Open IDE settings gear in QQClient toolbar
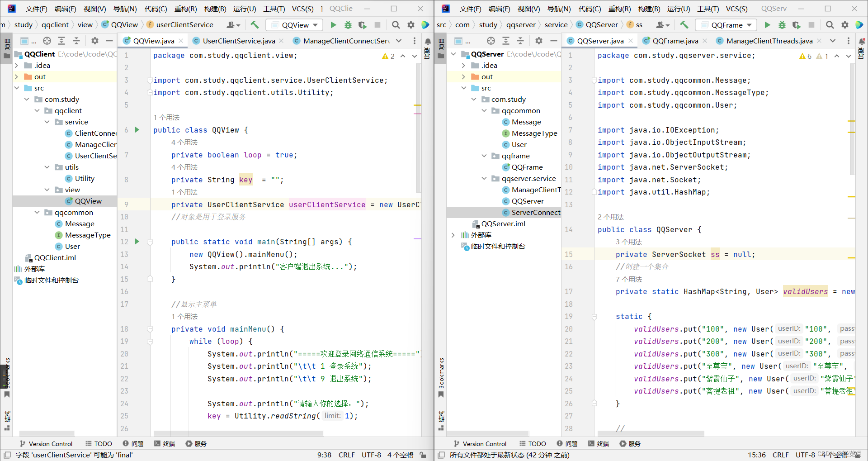 410,25
